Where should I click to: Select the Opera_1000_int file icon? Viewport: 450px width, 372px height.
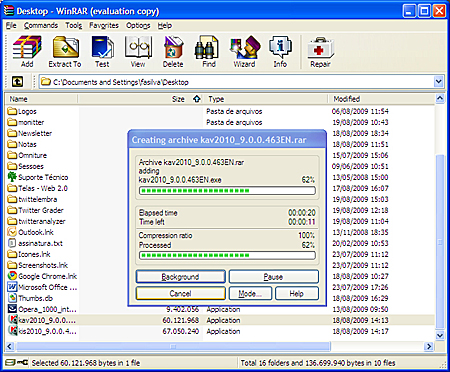(12, 309)
